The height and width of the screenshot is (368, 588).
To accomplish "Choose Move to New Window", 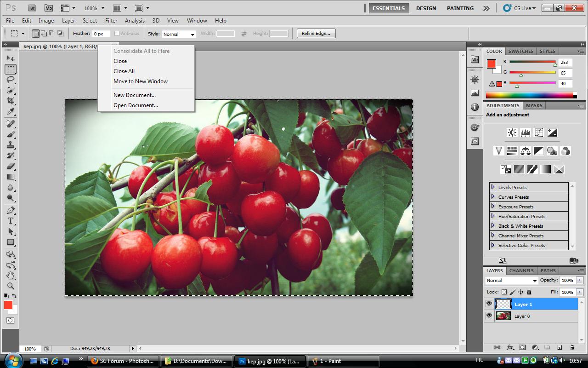I will [x=141, y=81].
